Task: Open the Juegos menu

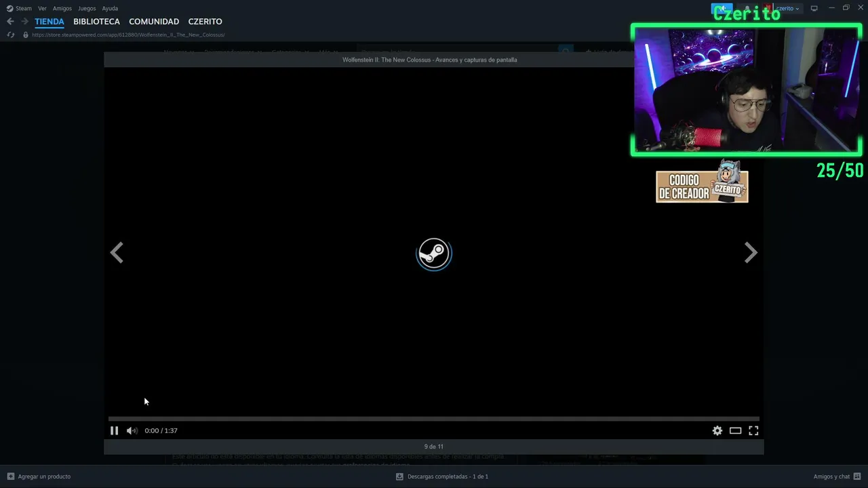Action: [87, 8]
